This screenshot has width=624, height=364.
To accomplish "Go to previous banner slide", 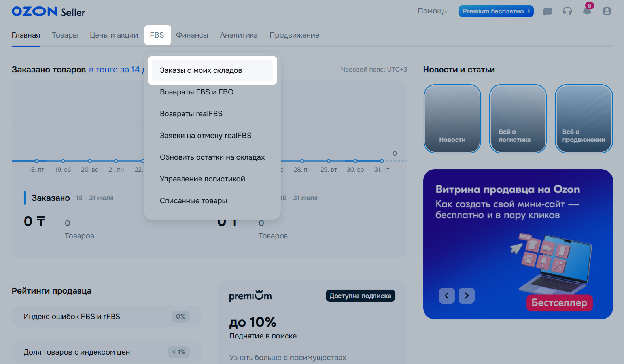I will [447, 296].
